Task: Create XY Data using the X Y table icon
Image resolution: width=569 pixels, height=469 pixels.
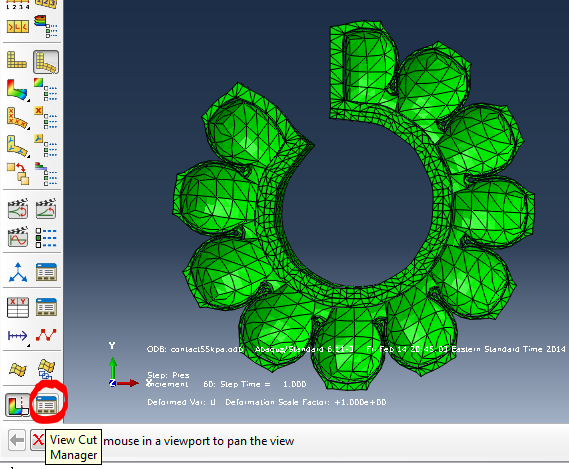Action: (x=18, y=307)
